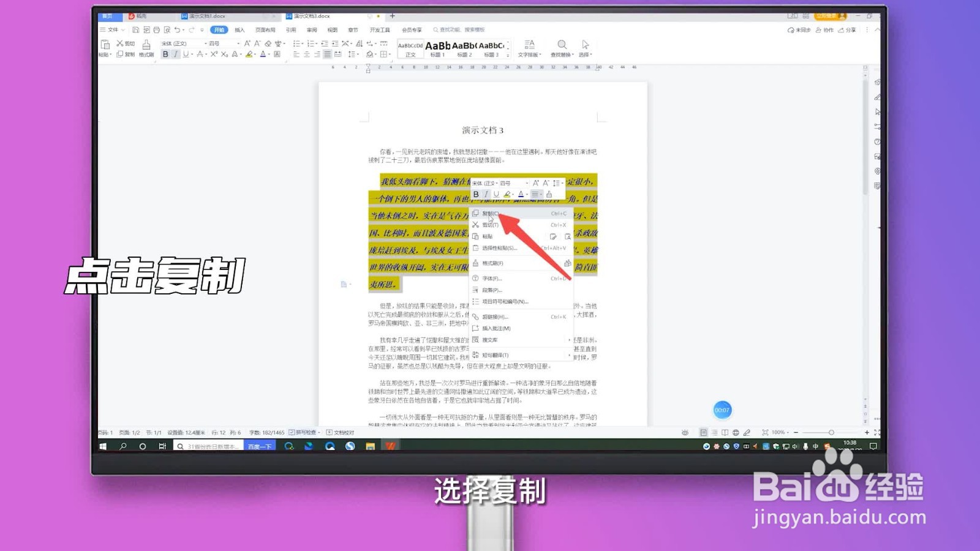980x551 pixels.
Task: Click the ribbon line spacing icon
Action: point(353,54)
